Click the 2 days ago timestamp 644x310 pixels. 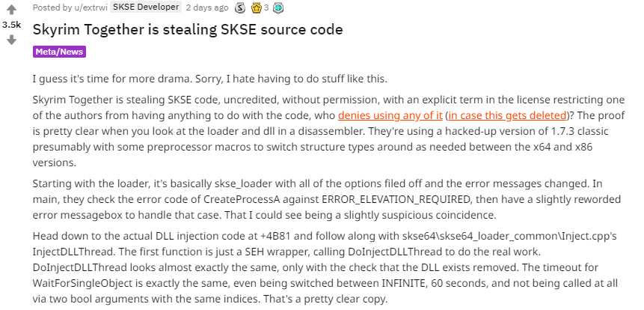coord(207,7)
